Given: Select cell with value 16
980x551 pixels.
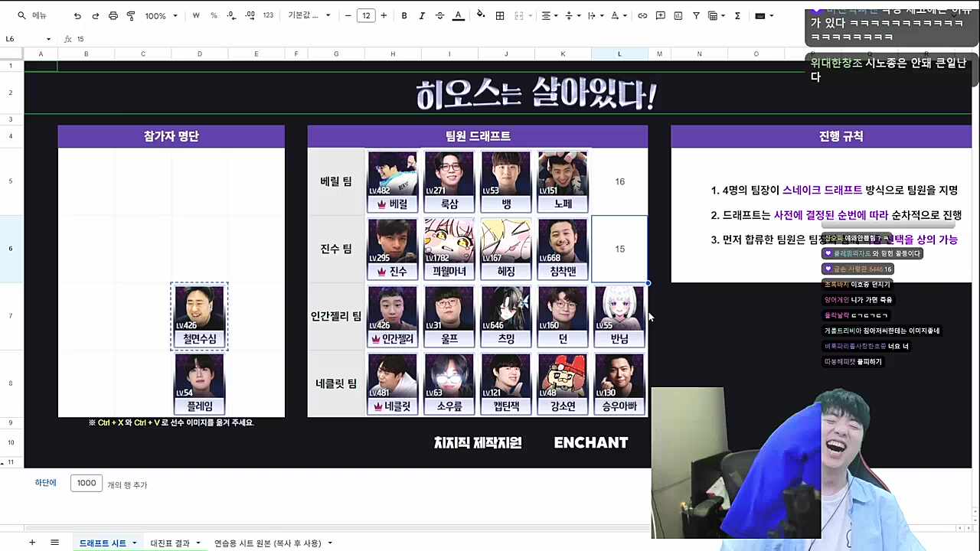Looking at the screenshot, I should [x=619, y=181].
